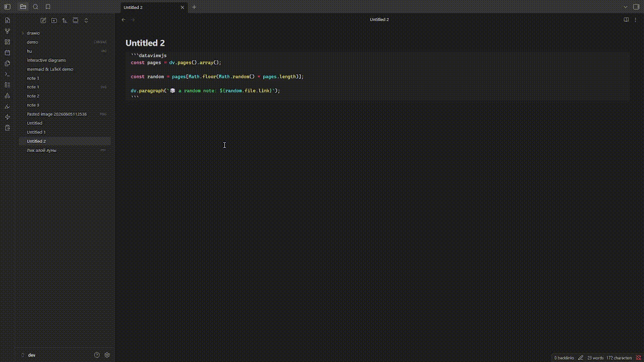This screenshot has height=362, width=644.
Task: Click the 23 words counter
Action: pyautogui.click(x=595, y=358)
